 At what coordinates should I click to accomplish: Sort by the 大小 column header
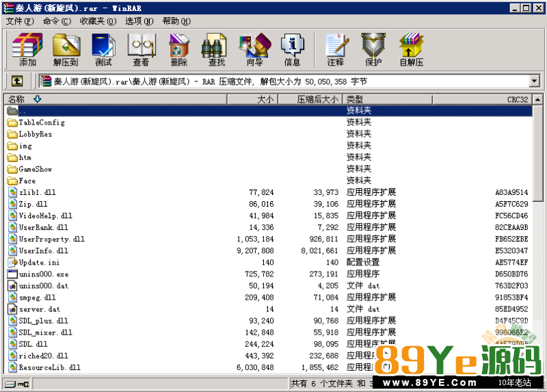coord(252,99)
